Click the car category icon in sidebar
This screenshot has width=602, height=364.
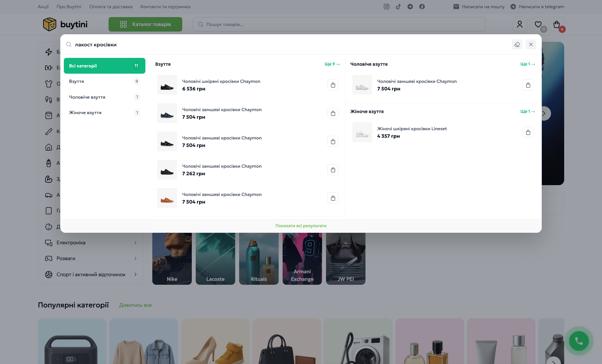(x=49, y=195)
